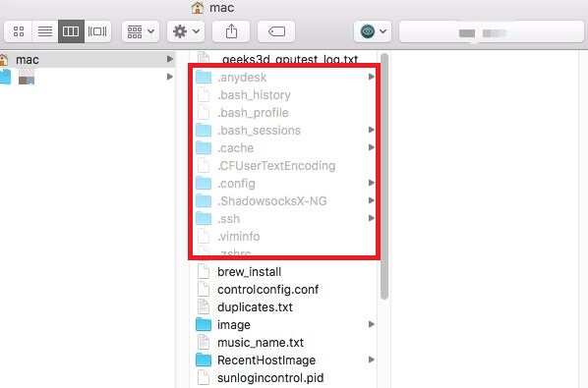Open the .config folder
The width and height of the screenshot is (588, 388).
[x=283, y=183]
